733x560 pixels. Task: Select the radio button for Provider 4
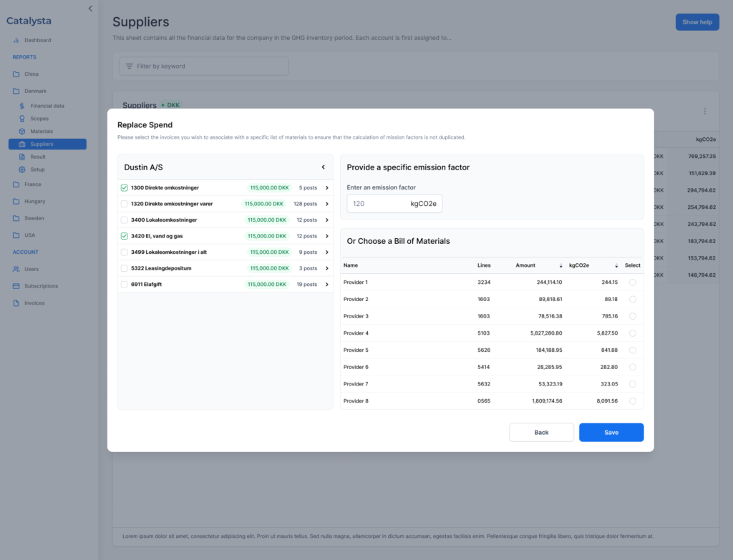tap(632, 333)
